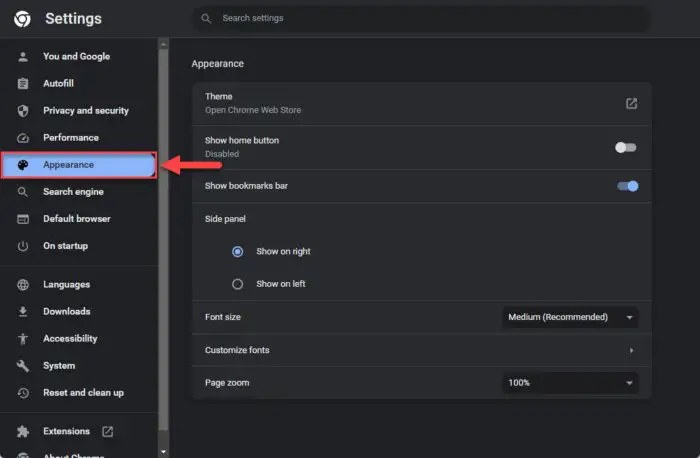700x458 pixels.
Task: Click the Autofill clipboard icon
Action: pos(23,83)
